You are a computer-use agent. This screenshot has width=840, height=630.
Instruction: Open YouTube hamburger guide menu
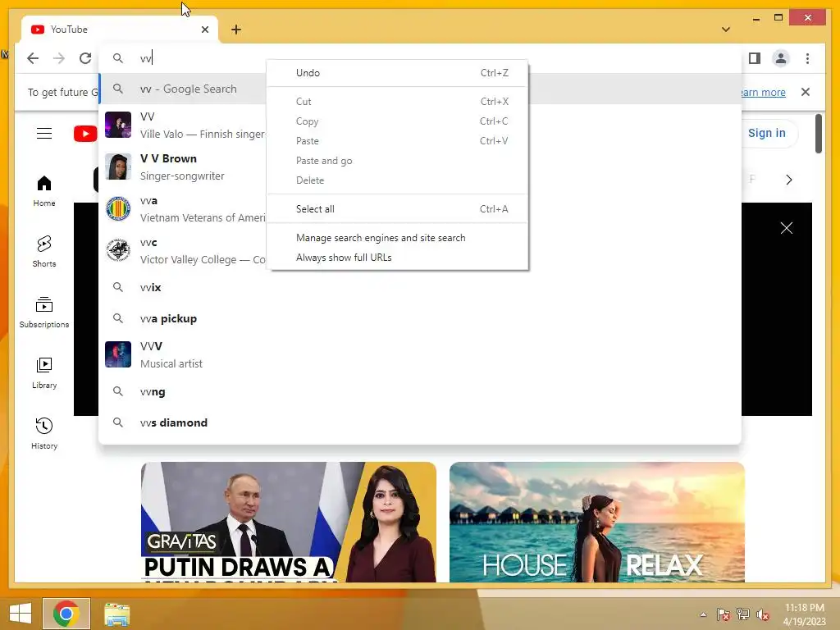coord(44,134)
